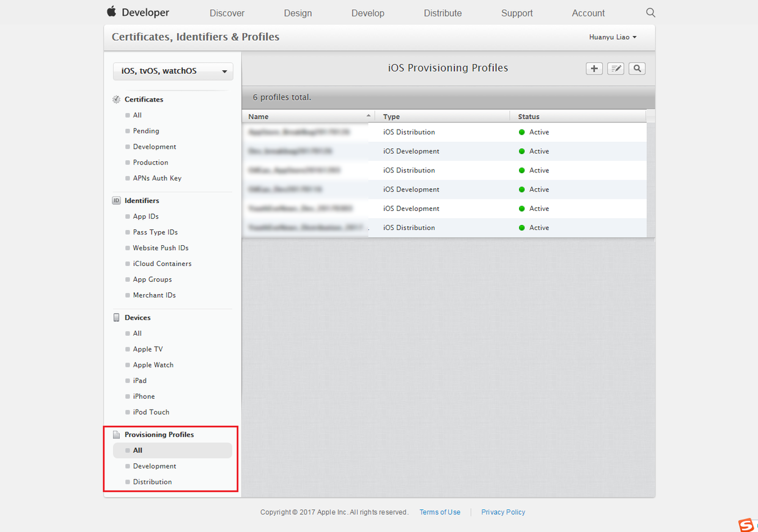Screen dimensions: 758x532
Task: Select All under Provisioning Profiles
Action: click(x=172, y=451)
